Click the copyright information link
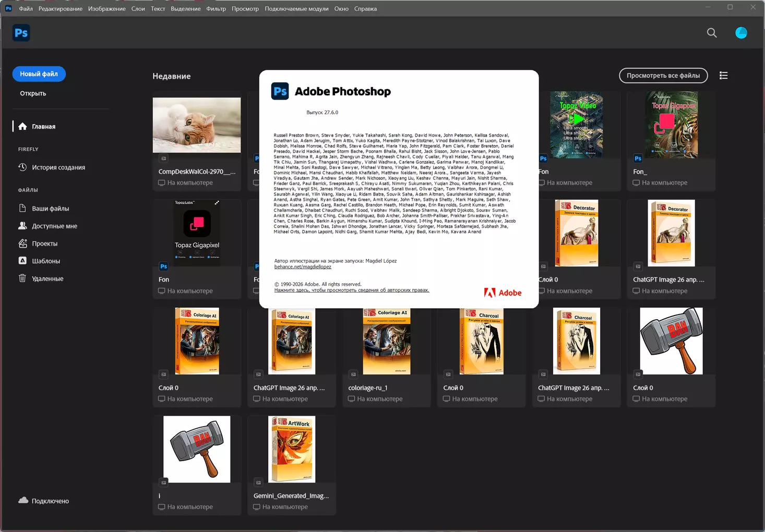Screen dimensions: 765x532 click(352, 291)
